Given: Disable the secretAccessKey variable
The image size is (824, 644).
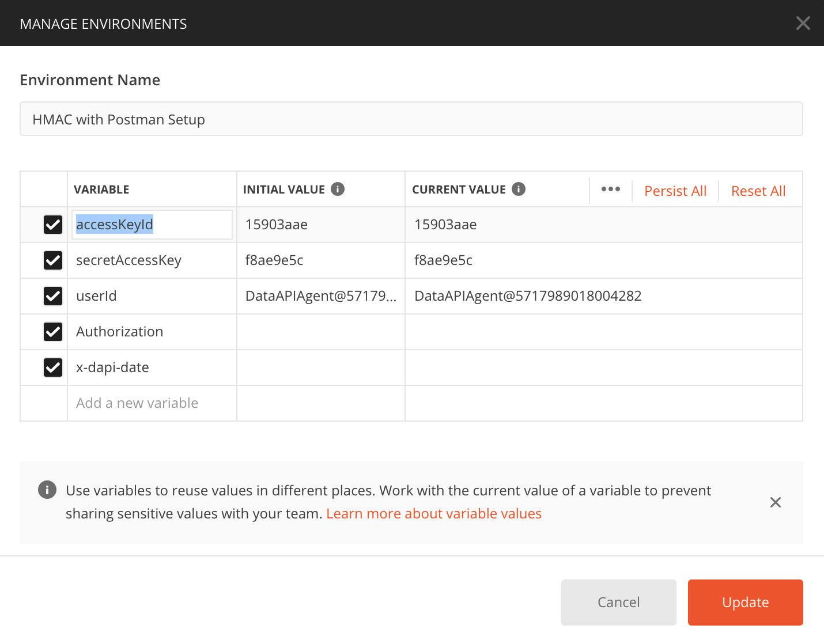Looking at the screenshot, I should pos(52,260).
